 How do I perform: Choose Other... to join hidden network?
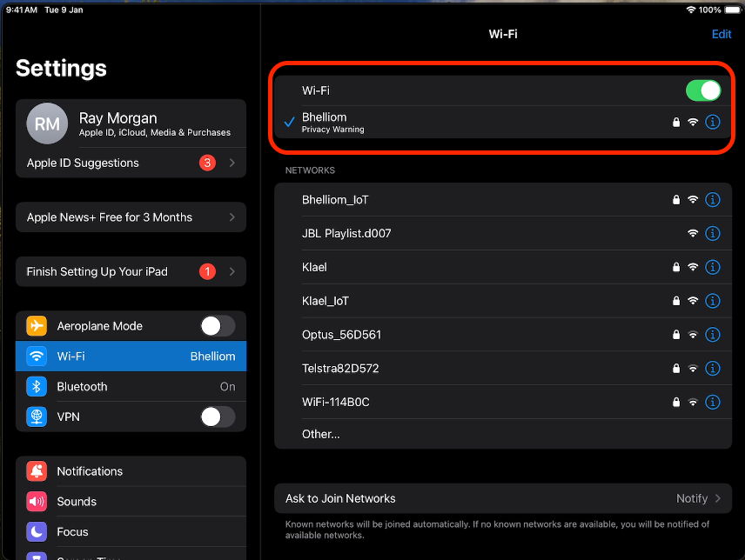click(321, 434)
